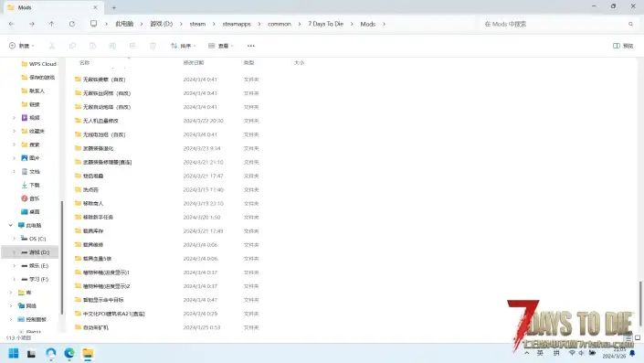Click the navigation pane scrollbar

pos(62,257)
